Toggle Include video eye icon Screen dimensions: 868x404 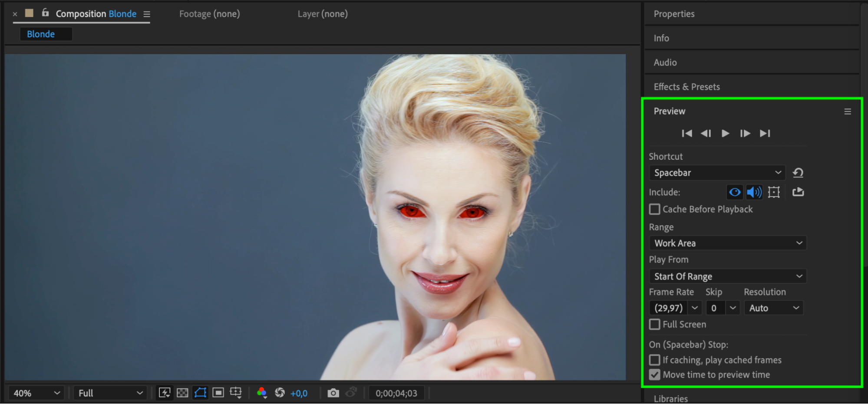pos(735,192)
